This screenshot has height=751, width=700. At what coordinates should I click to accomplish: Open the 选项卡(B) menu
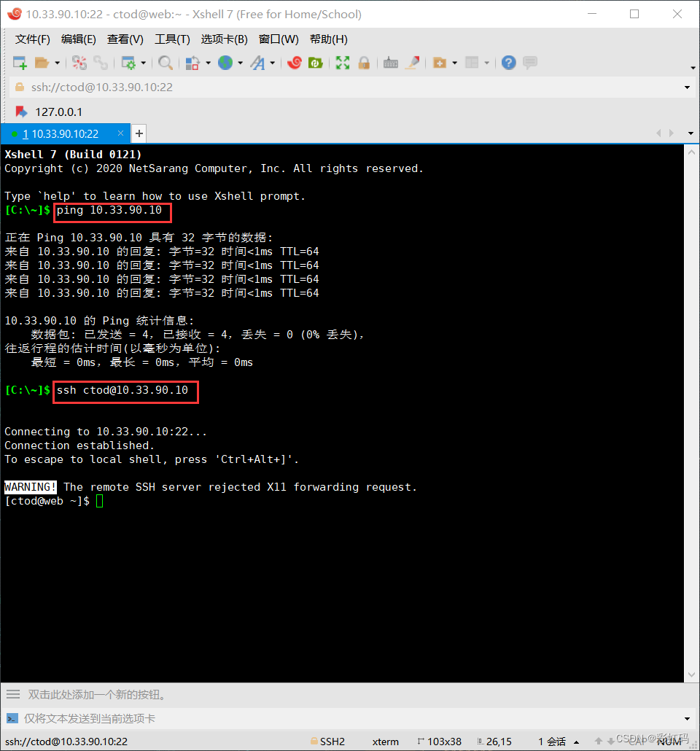tap(225, 39)
